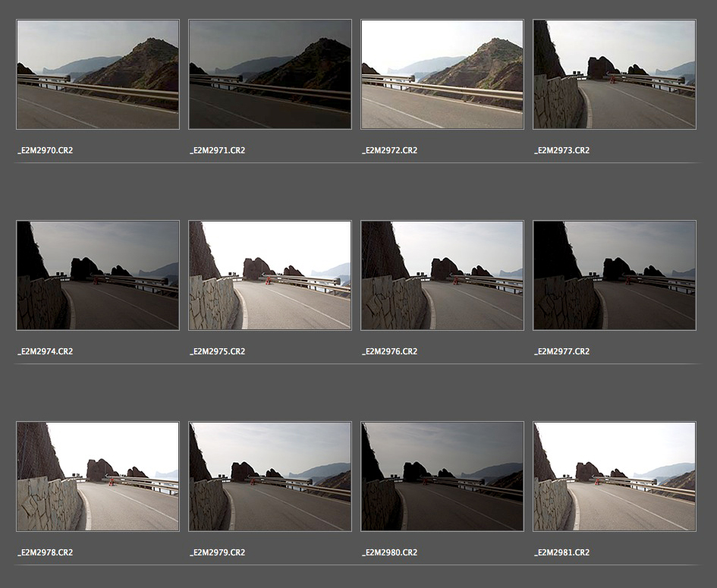This screenshot has height=588, width=717.
Task: Click the _E2M2972.CR2 filename text
Action: [389, 150]
